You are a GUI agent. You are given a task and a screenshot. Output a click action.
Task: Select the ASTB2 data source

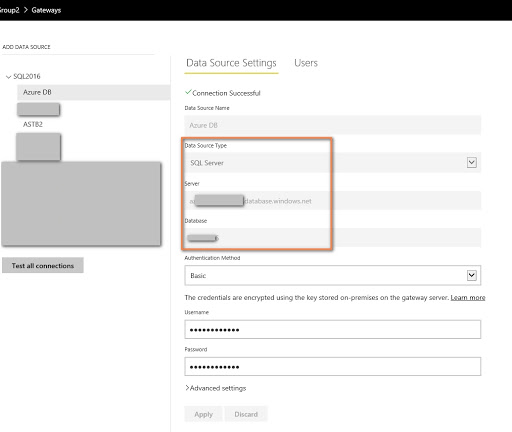(33, 124)
